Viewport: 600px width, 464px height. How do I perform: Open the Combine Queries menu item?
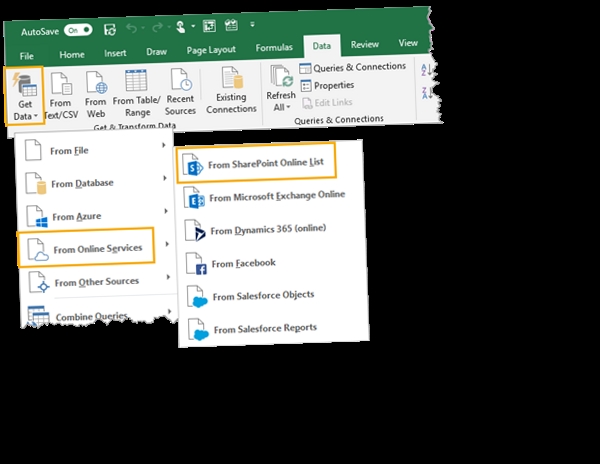tap(98, 314)
